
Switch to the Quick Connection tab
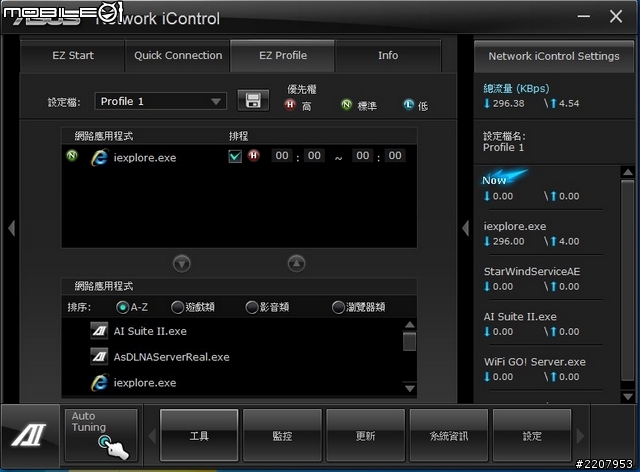178,55
